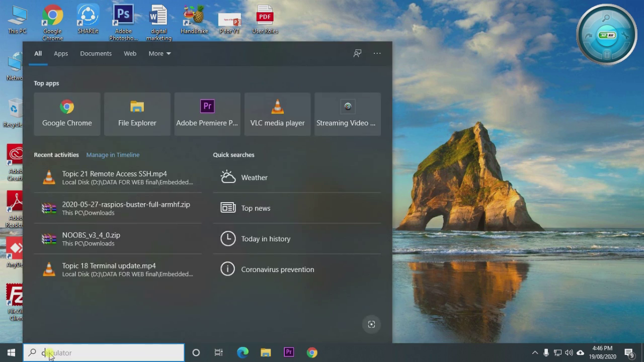
Task: Switch to the Documents search tab
Action: tap(96, 53)
